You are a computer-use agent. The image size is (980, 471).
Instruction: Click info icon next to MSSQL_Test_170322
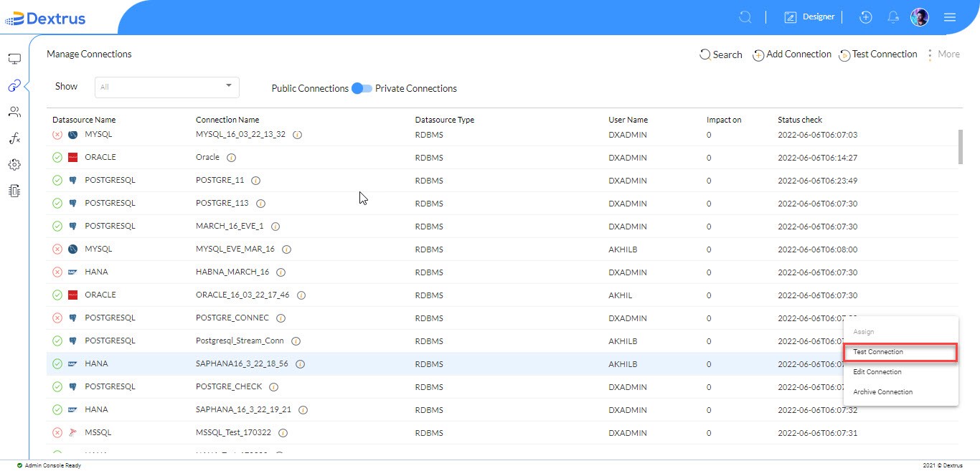tap(283, 433)
